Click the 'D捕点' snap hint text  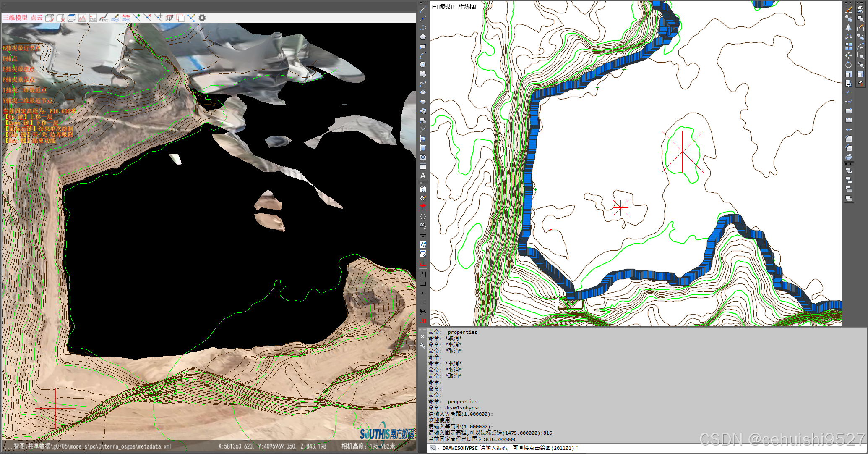(10, 59)
